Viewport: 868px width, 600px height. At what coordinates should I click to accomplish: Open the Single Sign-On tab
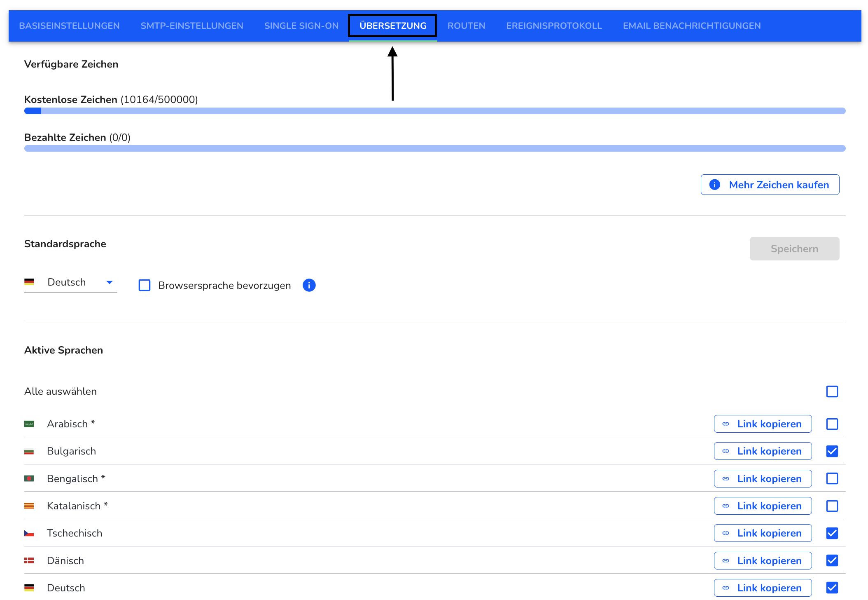[301, 26]
